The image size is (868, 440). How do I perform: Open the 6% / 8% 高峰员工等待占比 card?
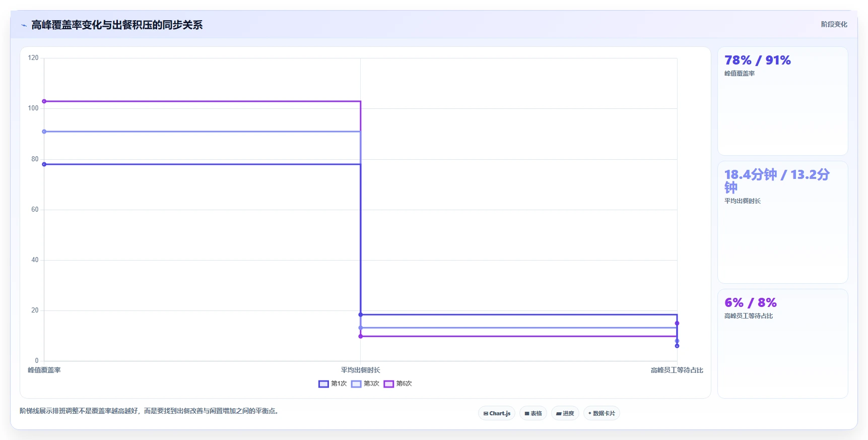(x=782, y=344)
